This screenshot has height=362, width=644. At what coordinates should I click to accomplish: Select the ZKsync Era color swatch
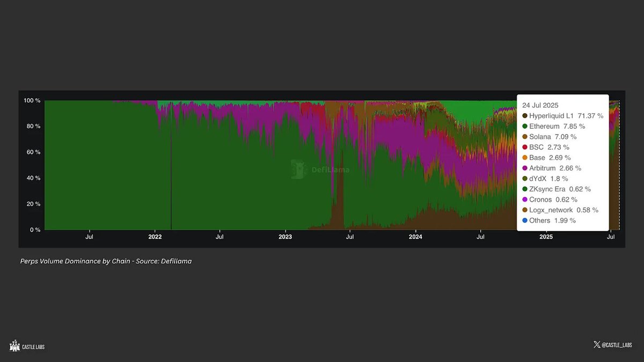click(524, 189)
